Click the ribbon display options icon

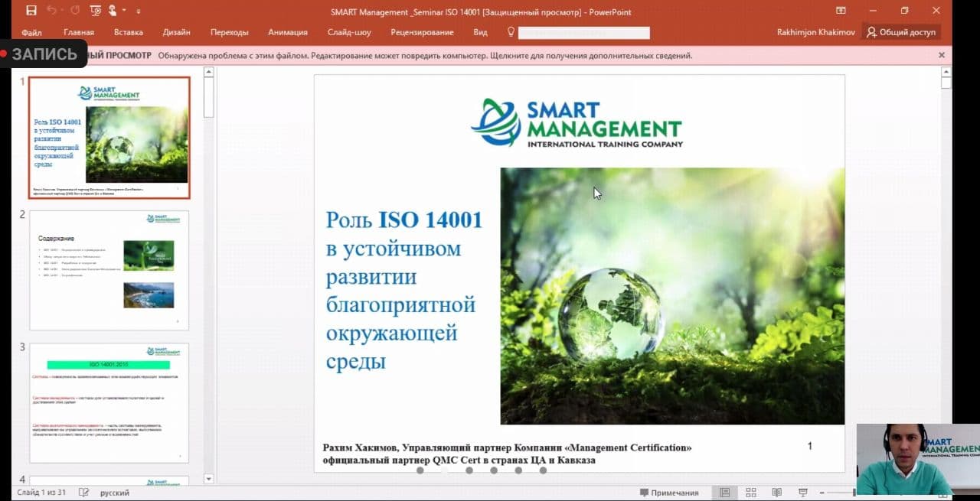coord(841,11)
